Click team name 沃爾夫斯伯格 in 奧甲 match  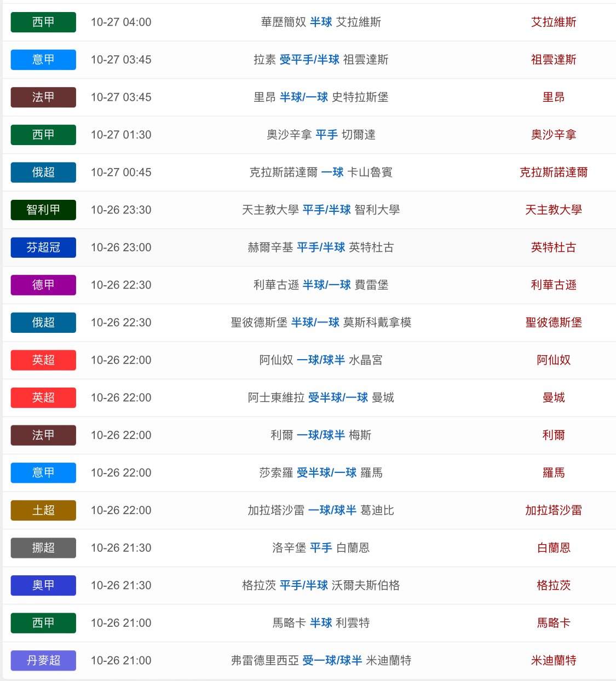click(x=365, y=585)
